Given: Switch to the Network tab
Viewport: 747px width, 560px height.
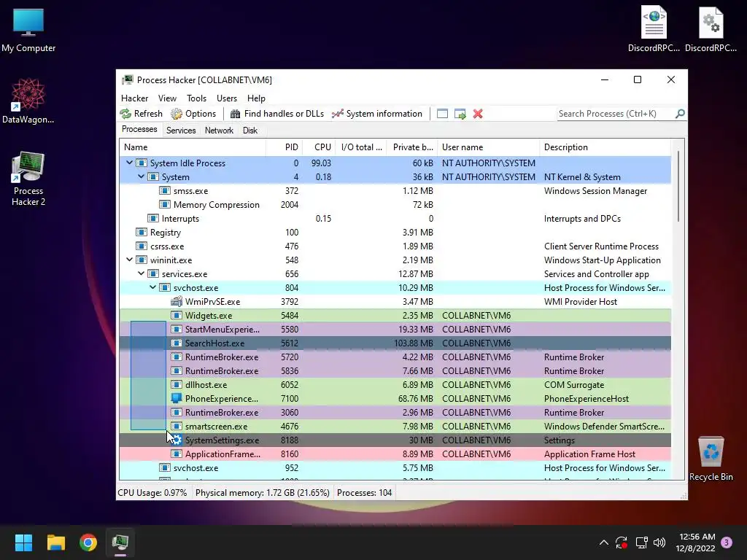Looking at the screenshot, I should (x=219, y=131).
